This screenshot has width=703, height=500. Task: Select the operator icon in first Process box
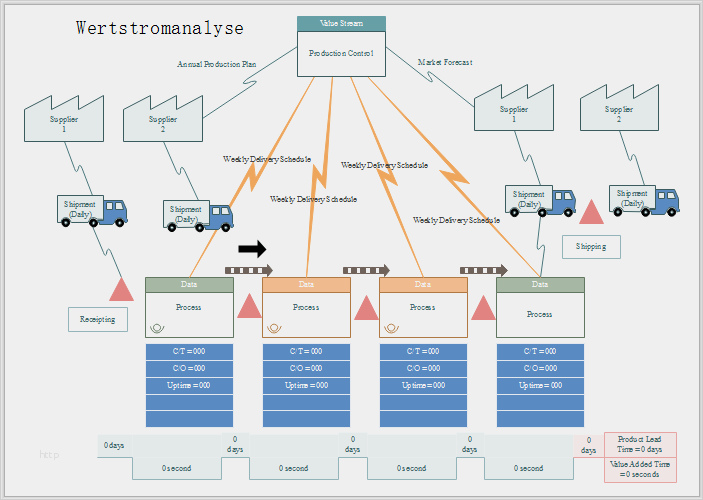tap(157, 327)
